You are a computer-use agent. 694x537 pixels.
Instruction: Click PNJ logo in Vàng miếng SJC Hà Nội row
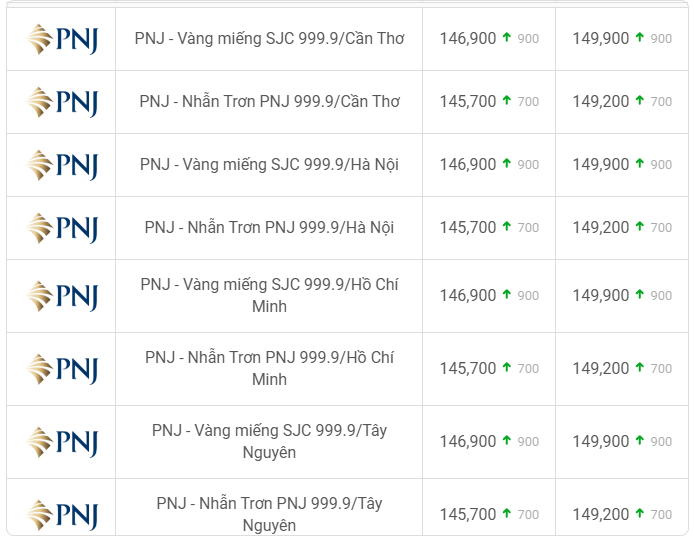pyautogui.click(x=62, y=165)
